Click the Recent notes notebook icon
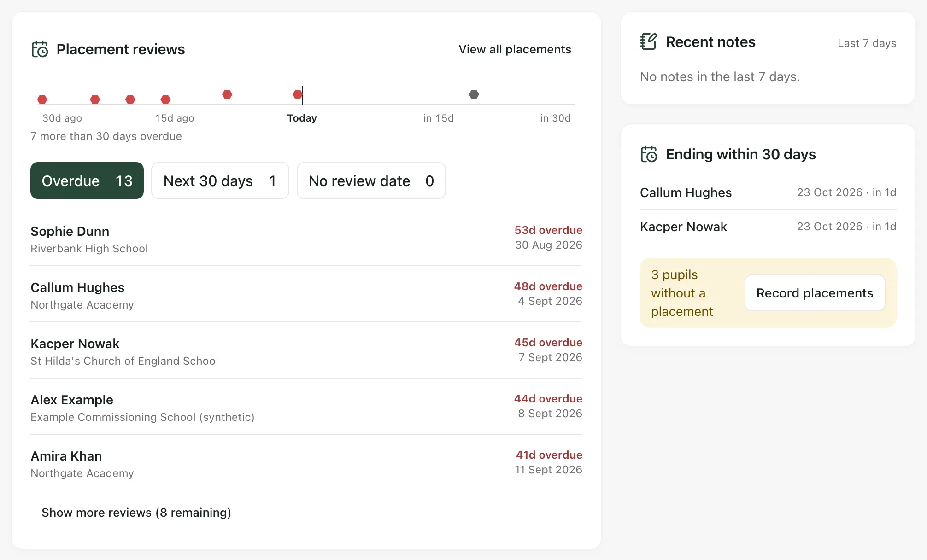This screenshot has width=927, height=560. point(649,42)
